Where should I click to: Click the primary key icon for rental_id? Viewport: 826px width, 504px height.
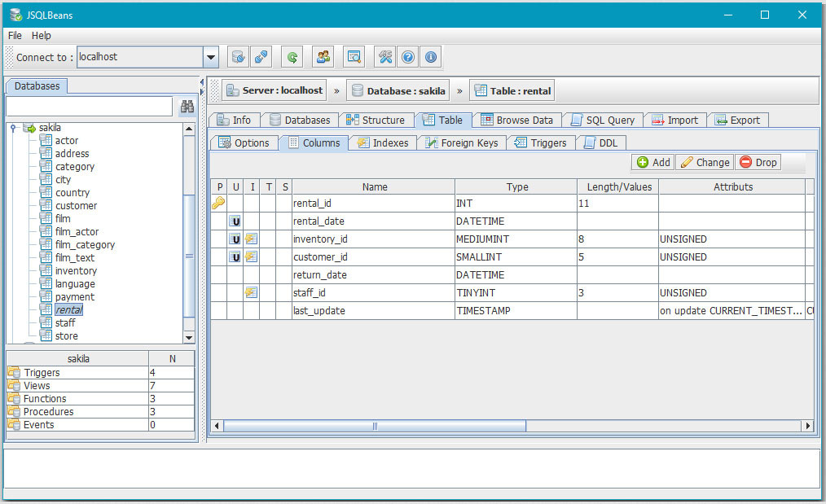pyautogui.click(x=218, y=203)
